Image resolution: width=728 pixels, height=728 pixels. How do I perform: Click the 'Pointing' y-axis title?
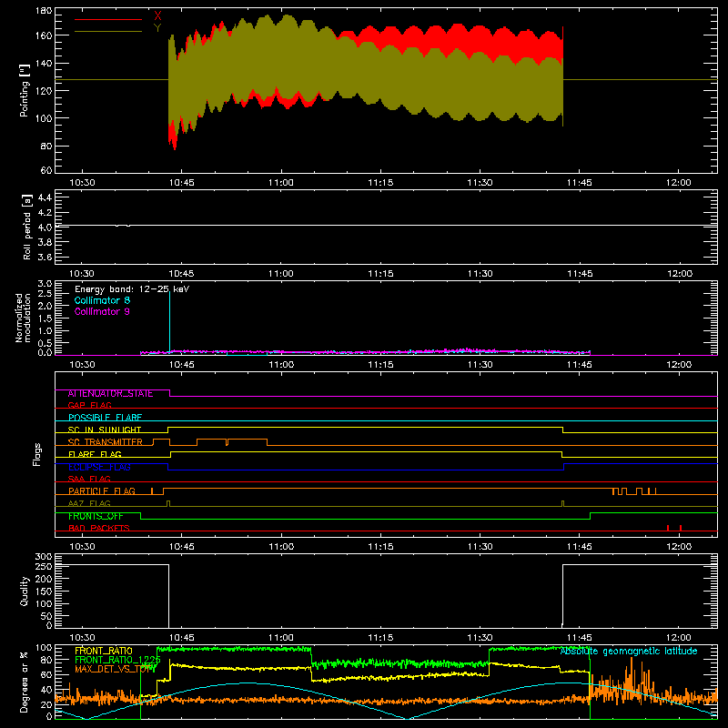point(25,90)
